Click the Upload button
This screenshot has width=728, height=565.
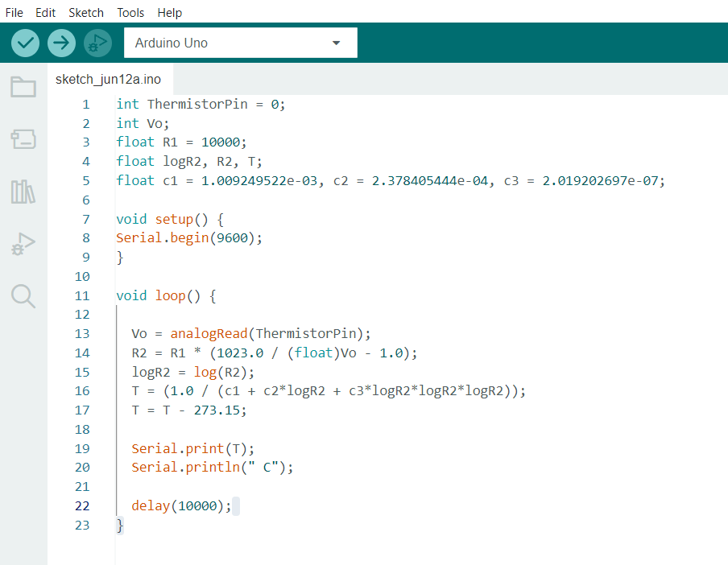point(61,43)
